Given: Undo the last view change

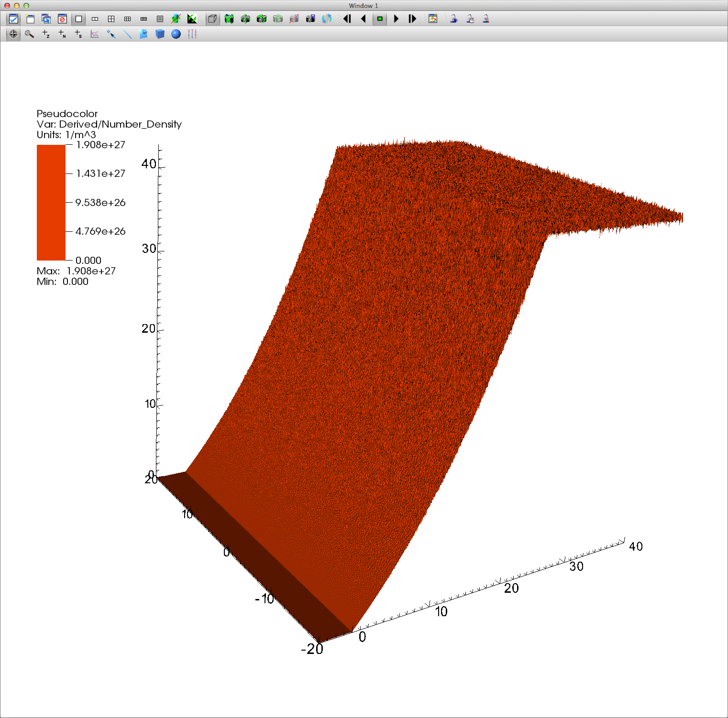Looking at the screenshot, I should pos(262,19).
